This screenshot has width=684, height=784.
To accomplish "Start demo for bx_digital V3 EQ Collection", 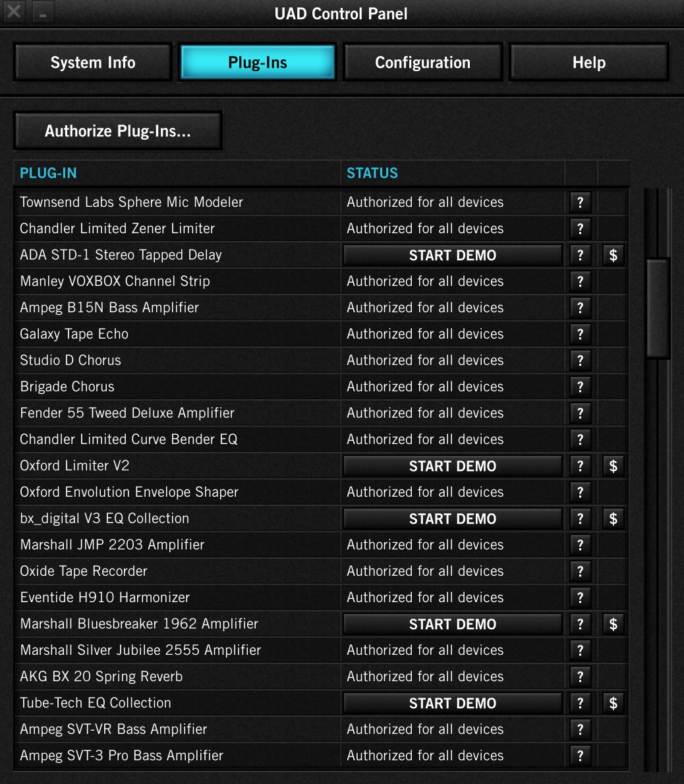I will pos(453,519).
